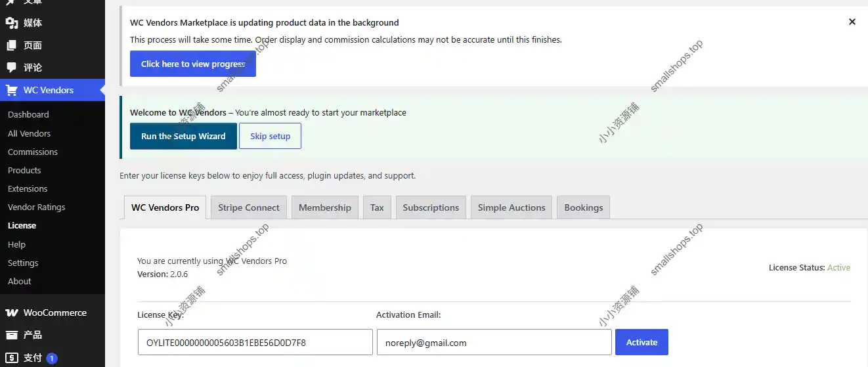Screen dimensions: 868x367
Task: Go to All Vendors
Action: 29,133
